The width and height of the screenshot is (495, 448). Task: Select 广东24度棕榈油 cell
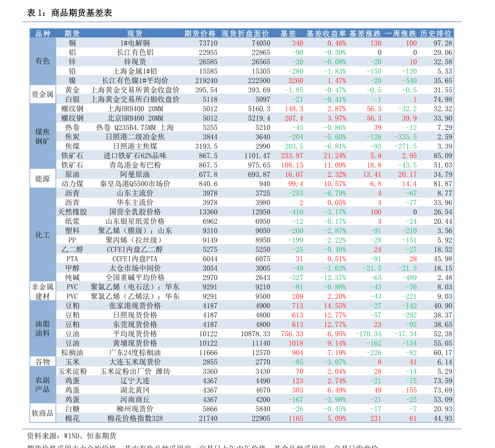point(135,353)
